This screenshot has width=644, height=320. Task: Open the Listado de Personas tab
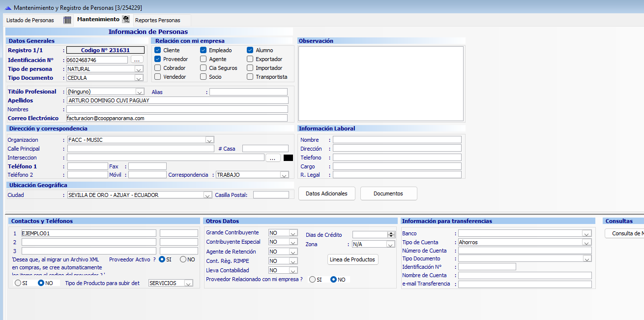pyautogui.click(x=30, y=20)
